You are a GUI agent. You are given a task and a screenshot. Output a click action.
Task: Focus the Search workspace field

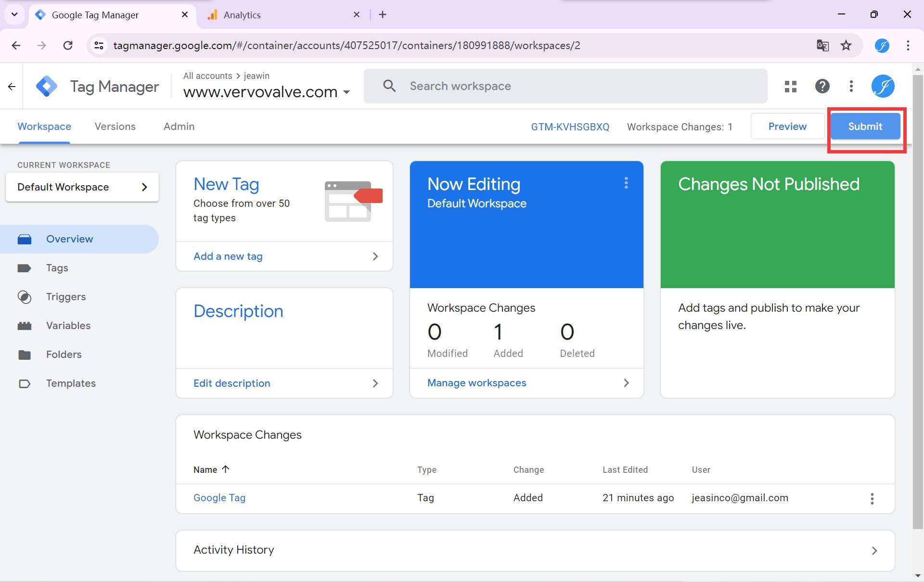click(565, 86)
